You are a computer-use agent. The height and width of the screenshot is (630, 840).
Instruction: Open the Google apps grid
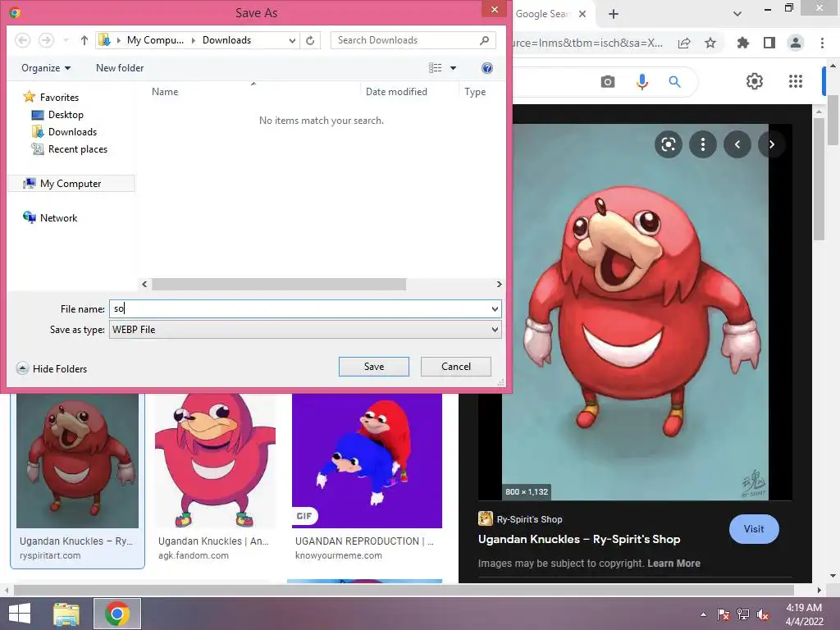point(796,81)
